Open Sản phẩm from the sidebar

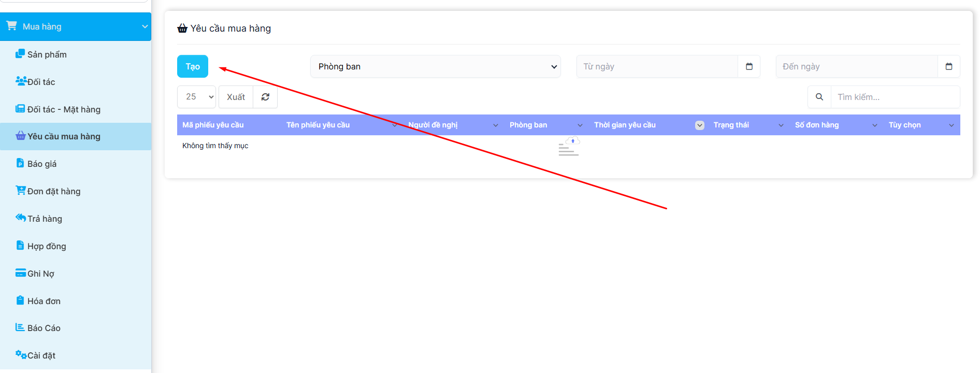[x=47, y=54]
